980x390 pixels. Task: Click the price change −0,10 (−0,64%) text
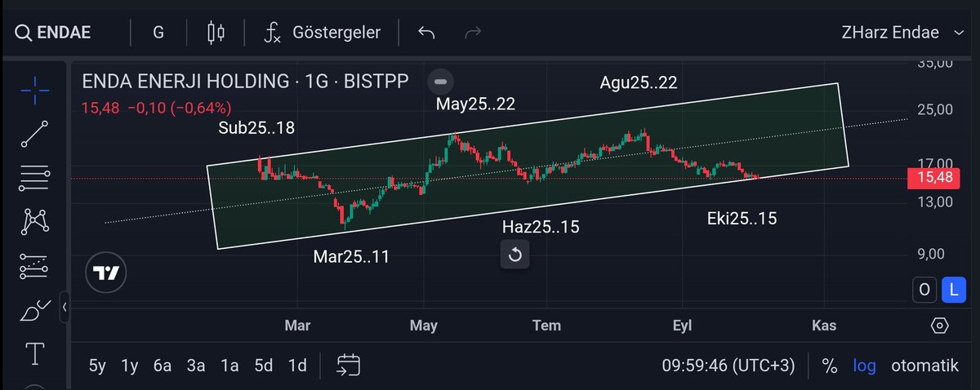click(x=180, y=107)
